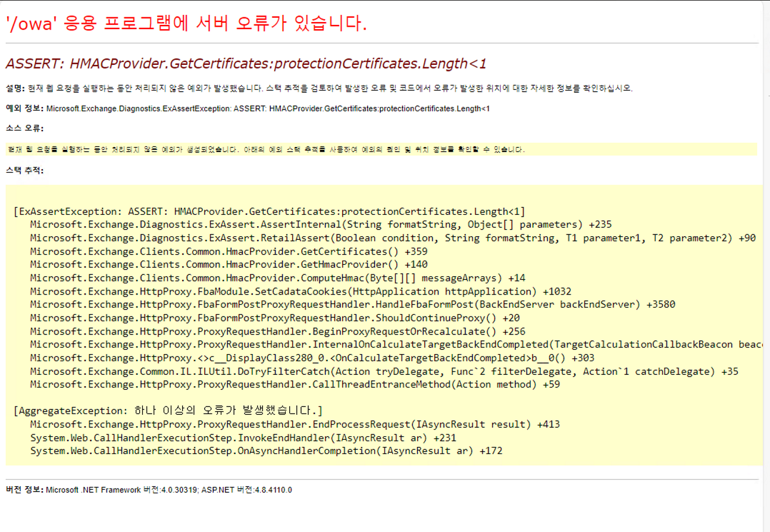Click the [ExAssertException: ASSERT...] stack trace line
The image size is (770, 532).
pos(269,211)
